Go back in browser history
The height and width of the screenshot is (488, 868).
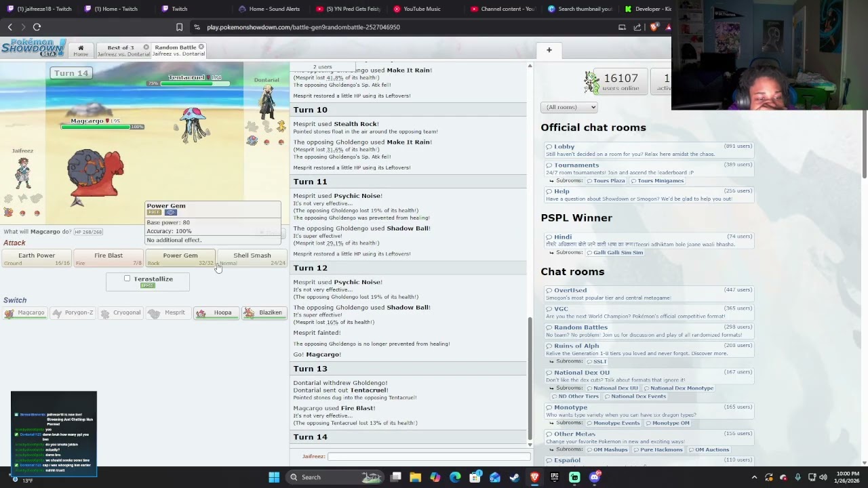[x=9, y=27]
